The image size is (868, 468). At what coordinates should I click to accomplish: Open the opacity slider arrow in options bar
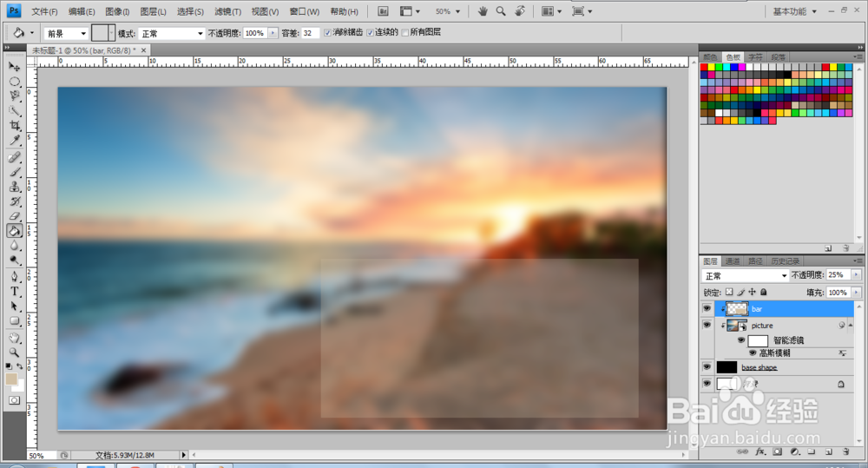click(273, 33)
